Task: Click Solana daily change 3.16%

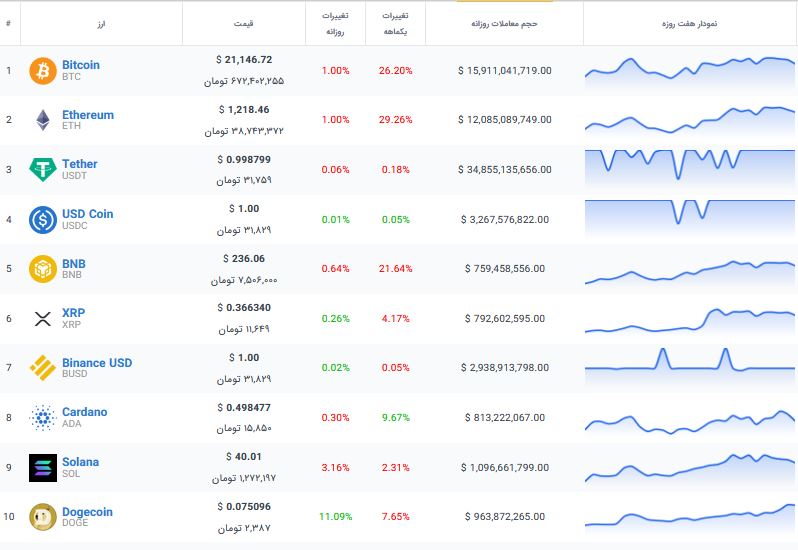Action: (x=335, y=468)
